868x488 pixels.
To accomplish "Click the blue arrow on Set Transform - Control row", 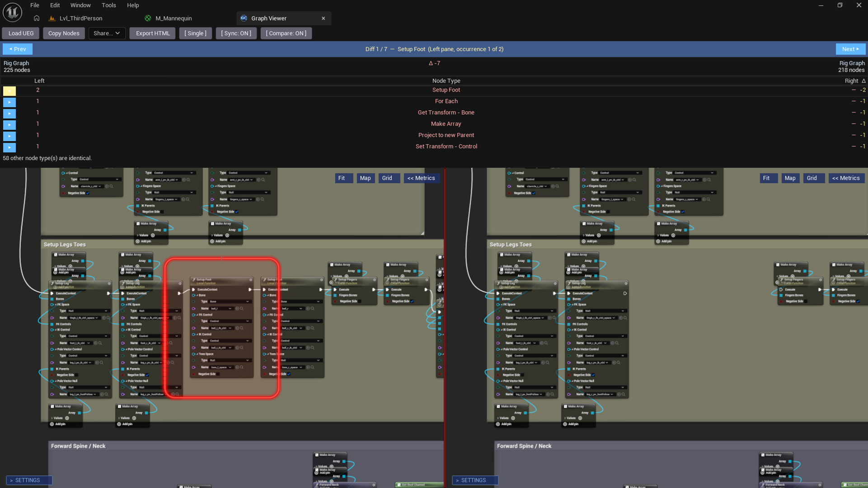I will [9, 147].
